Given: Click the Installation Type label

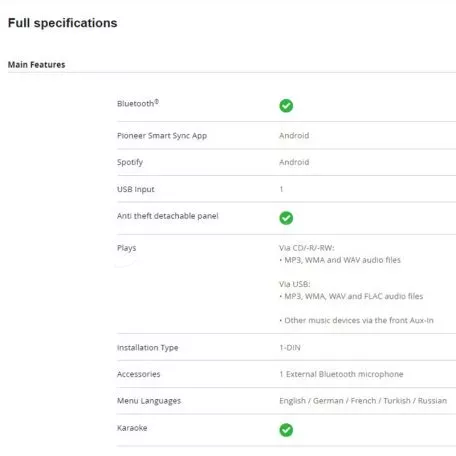Looking at the screenshot, I should (148, 348).
